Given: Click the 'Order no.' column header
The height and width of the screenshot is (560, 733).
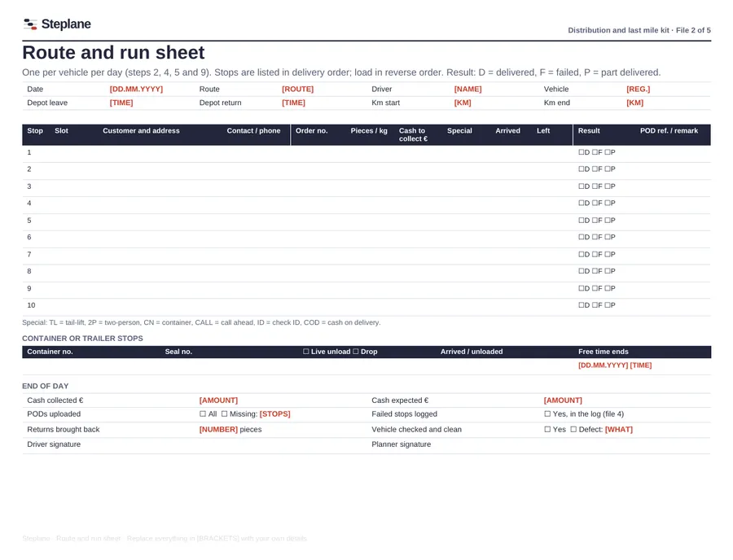Looking at the screenshot, I should pos(312,131).
